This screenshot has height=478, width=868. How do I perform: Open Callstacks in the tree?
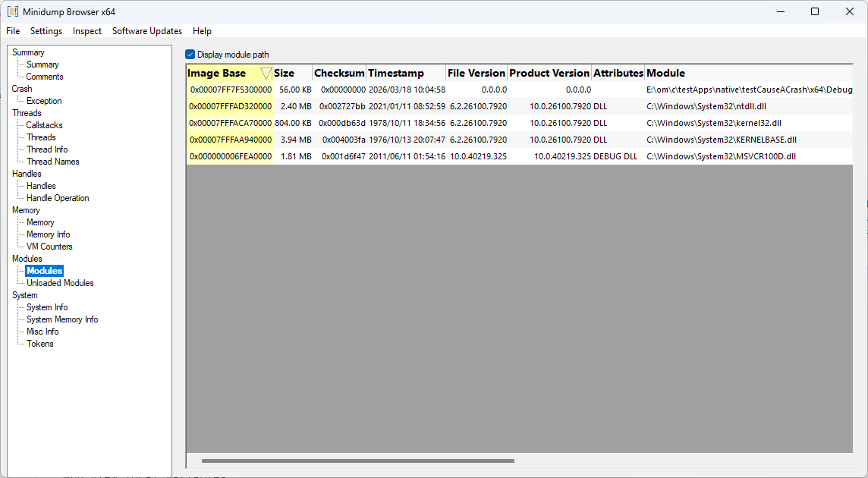(44, 125)
